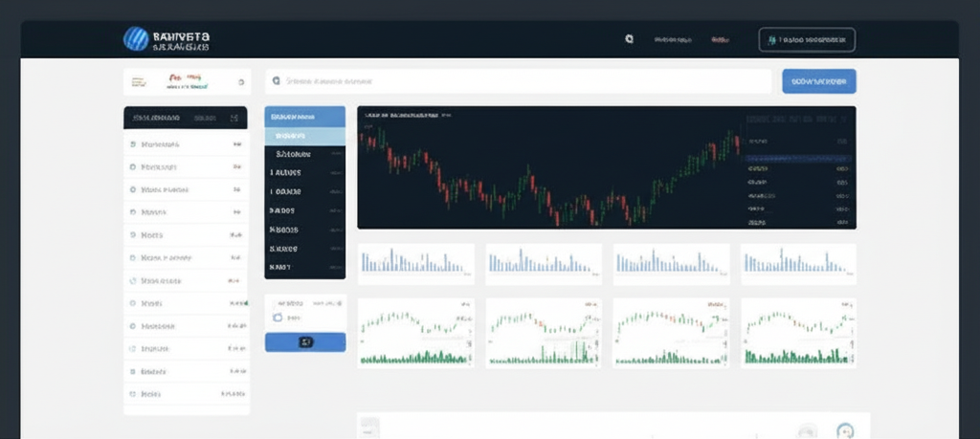This screenshot has height=439, width=980.
Task: Click the icon on the left panel's dark header
Action: (x=234, y=119)
